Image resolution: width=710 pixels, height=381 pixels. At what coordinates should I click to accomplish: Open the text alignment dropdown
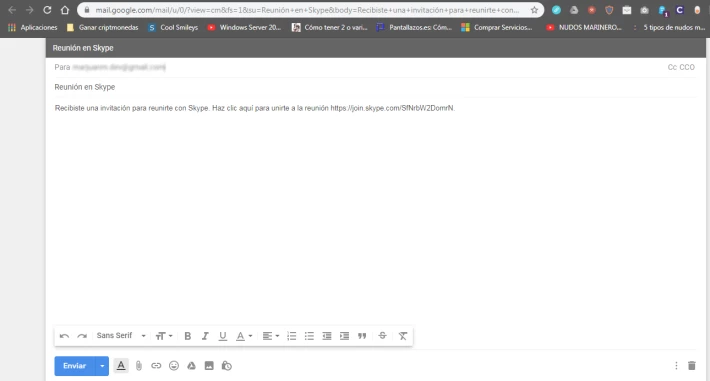271,336
